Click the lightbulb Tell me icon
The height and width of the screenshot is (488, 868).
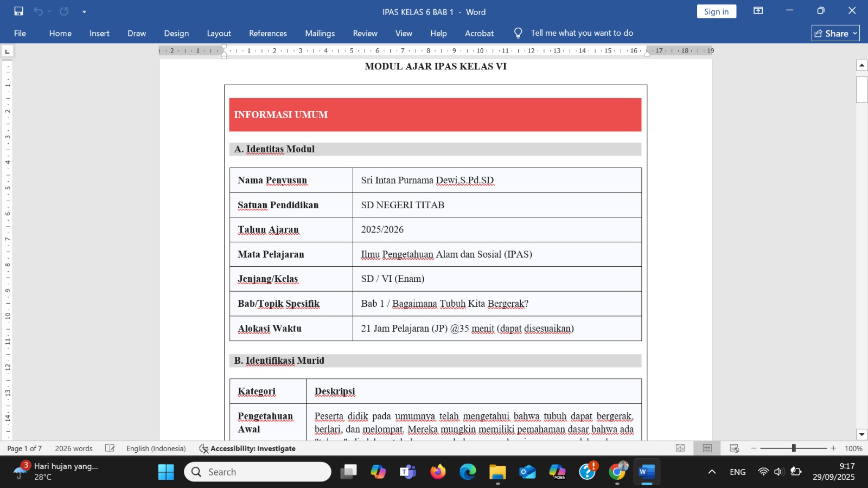[x=518, y=33]
